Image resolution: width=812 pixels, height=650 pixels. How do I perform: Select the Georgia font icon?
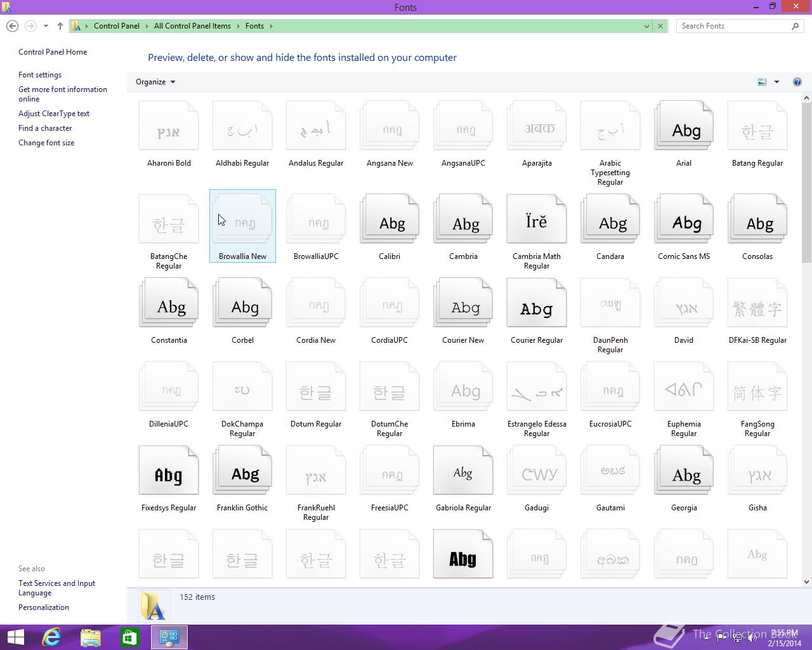pyautogui.click(x=684, y=471)
